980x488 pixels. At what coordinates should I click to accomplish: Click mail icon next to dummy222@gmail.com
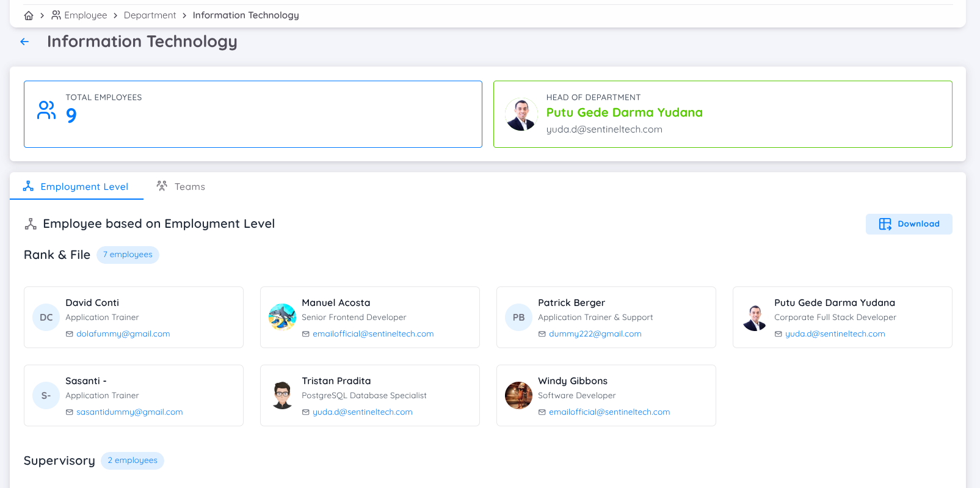coord(542,334)
